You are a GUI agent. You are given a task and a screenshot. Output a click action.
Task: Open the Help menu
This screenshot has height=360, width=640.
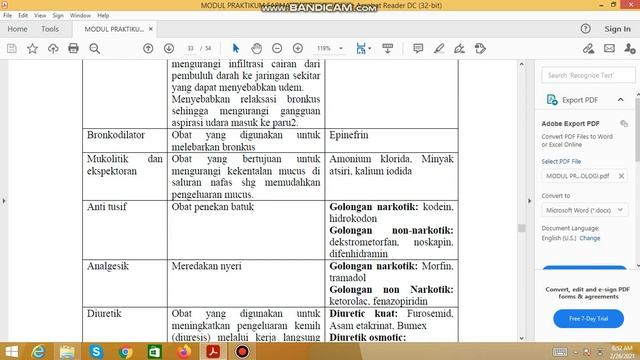(x=103, y=16)
